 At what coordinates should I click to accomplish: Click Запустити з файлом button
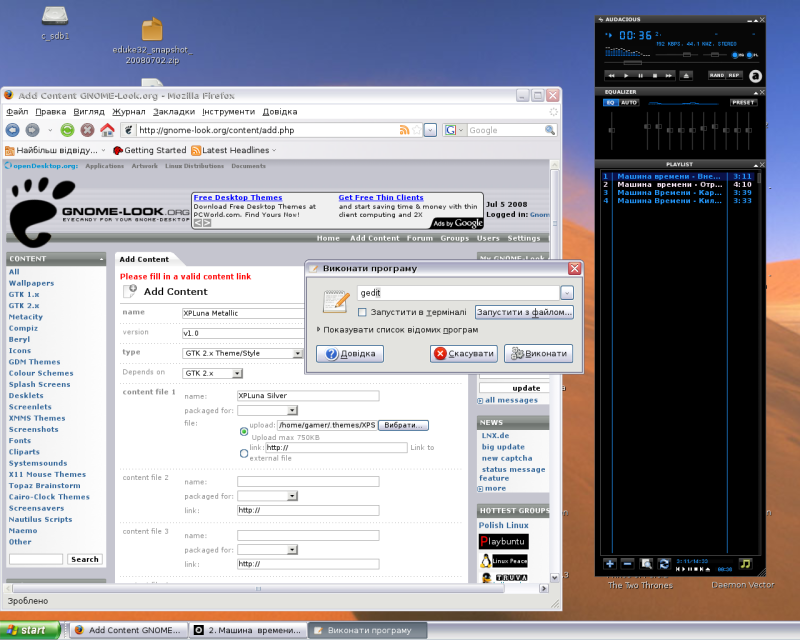[x=524, y=312]
